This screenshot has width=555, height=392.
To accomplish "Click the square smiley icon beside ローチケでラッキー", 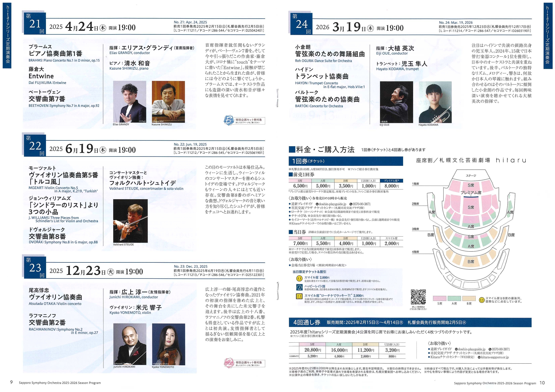I will 299,296.
